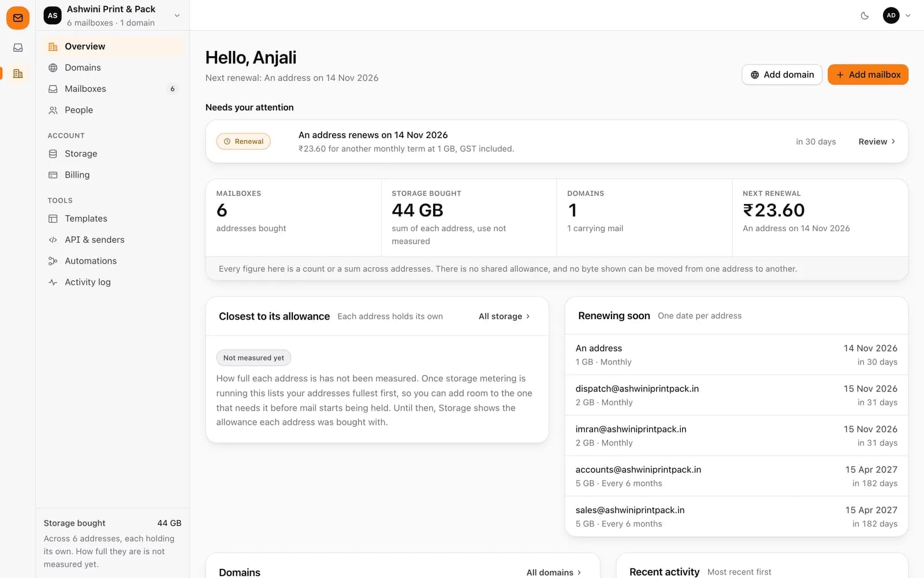This screenshot has height=578, width=924.
Task: Open People in the sidebar
Action: pos(113,110)
